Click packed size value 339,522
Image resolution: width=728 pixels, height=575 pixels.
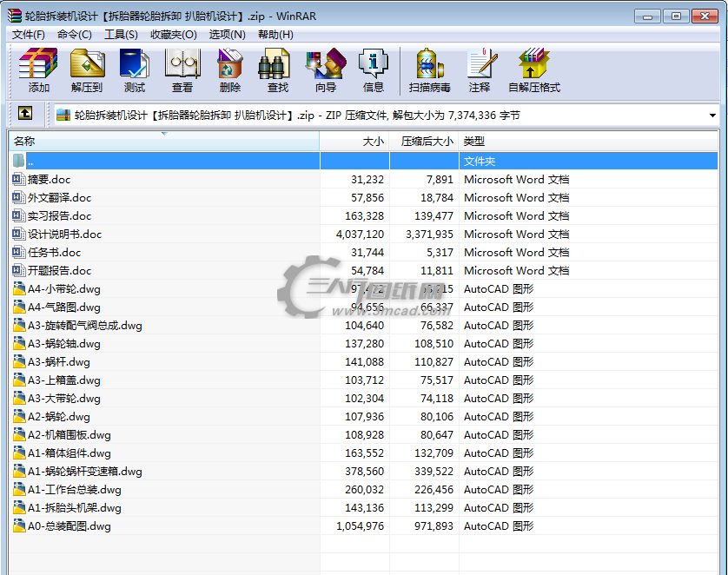(433, 471)
